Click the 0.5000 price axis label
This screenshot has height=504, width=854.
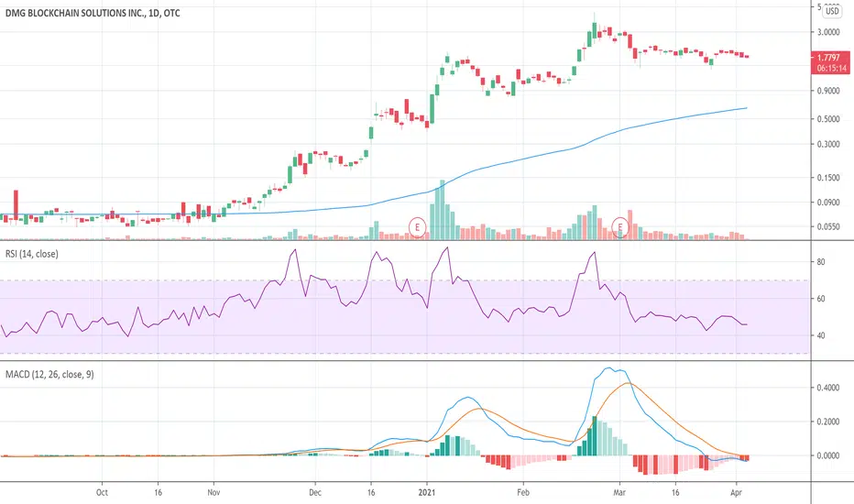coord(827,119)
